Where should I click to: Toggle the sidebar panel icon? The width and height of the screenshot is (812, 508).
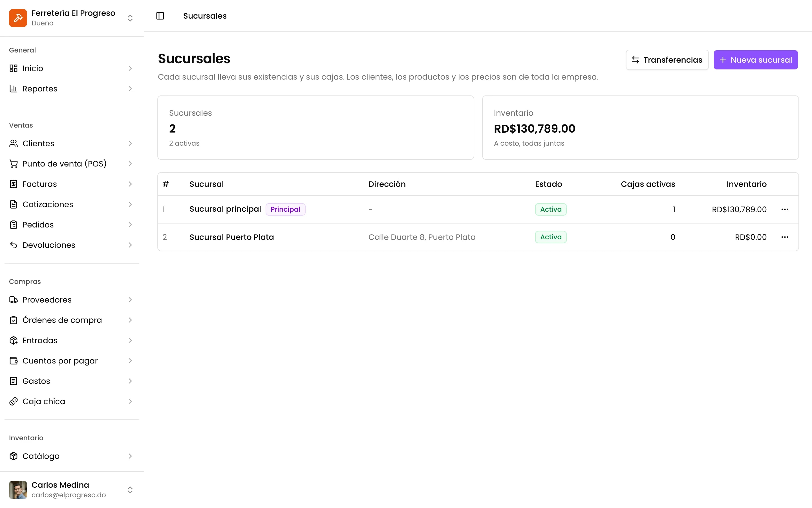point(160,16)
